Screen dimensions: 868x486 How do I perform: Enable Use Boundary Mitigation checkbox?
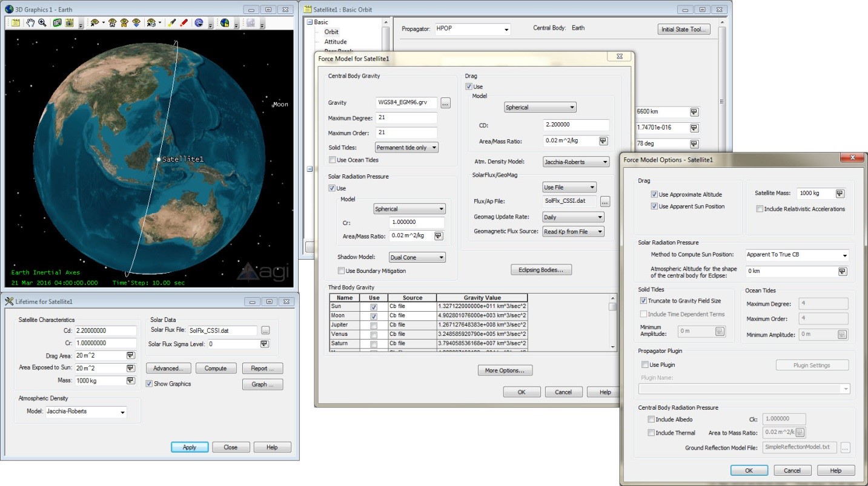pos(341,271)
